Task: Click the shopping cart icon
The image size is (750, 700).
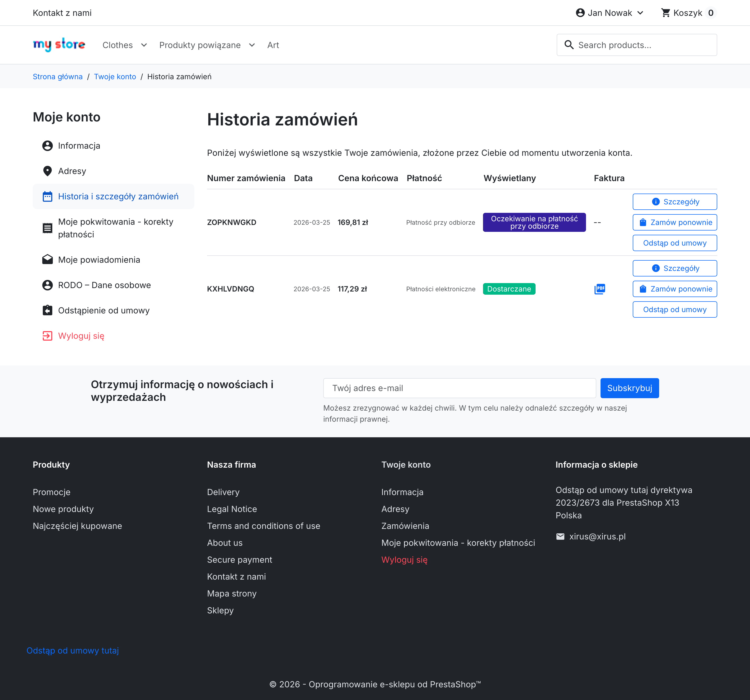Action: [665, 13]
